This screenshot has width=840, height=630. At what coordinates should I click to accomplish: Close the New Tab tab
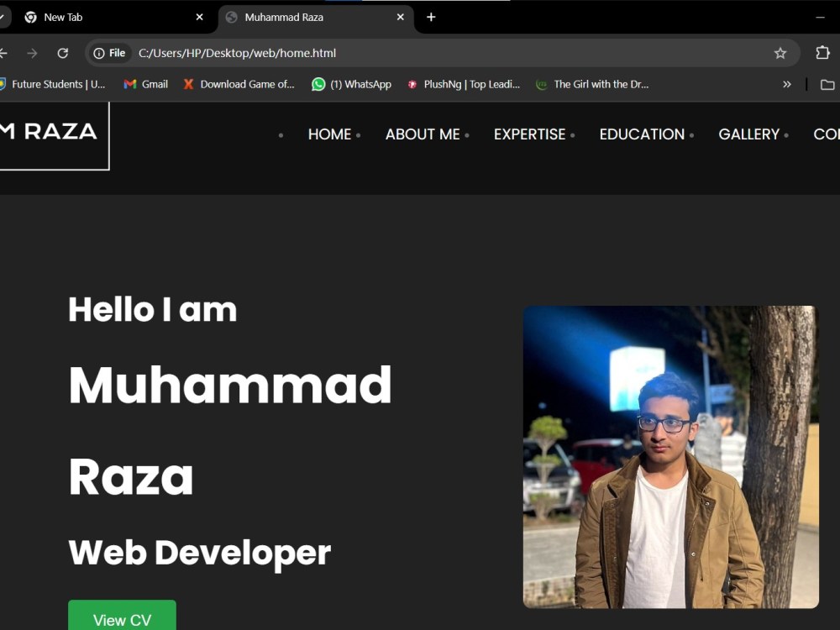199,17
